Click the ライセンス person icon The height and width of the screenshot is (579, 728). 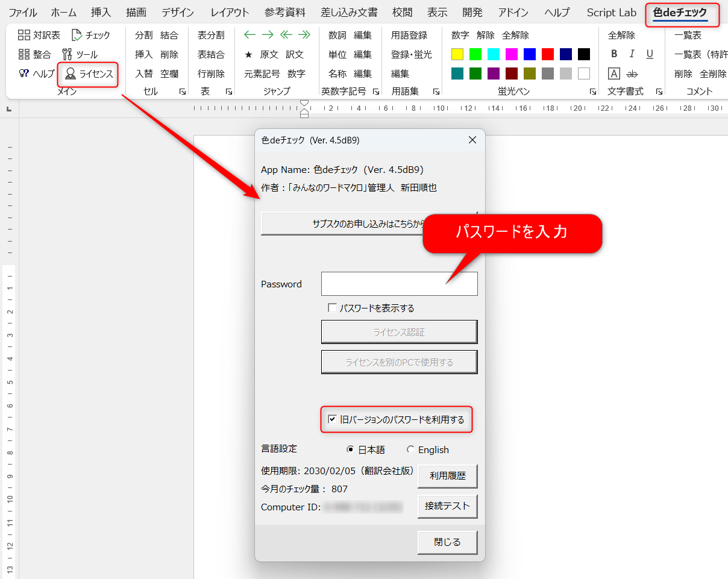pyautogui.click(x=71, y=74)
